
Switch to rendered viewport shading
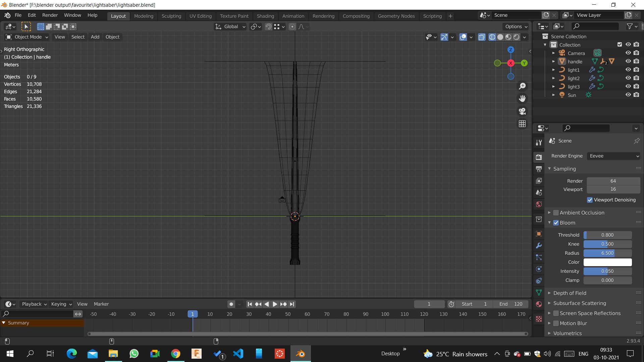coord(517,37)
